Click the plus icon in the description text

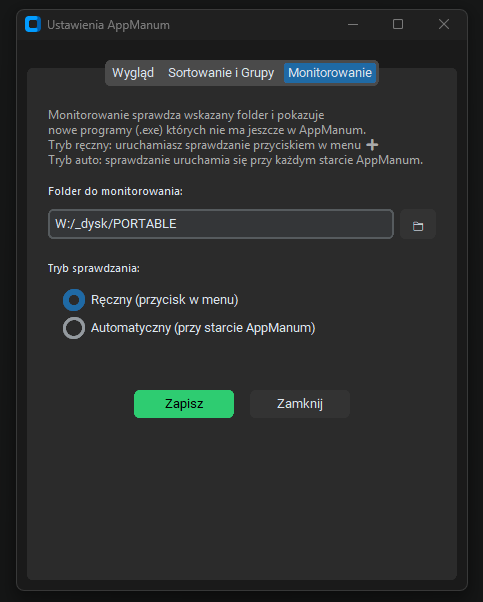372,145
